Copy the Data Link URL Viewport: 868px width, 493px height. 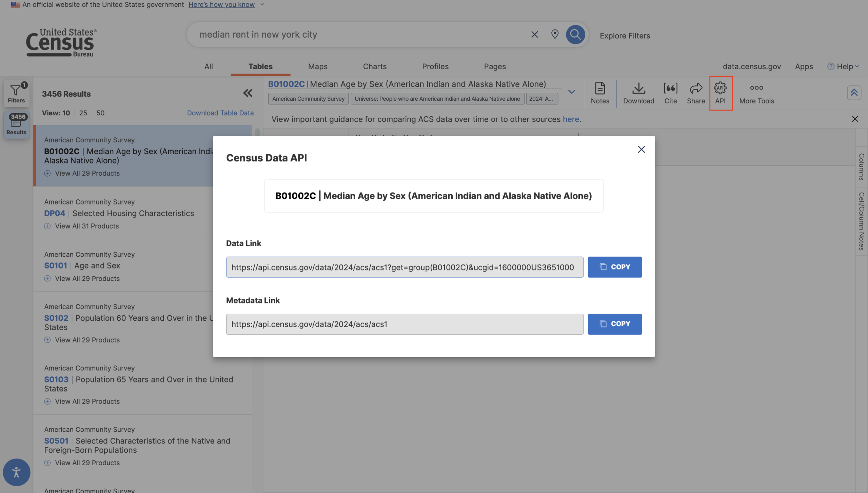pyautogui.click(x=614, y=267)
